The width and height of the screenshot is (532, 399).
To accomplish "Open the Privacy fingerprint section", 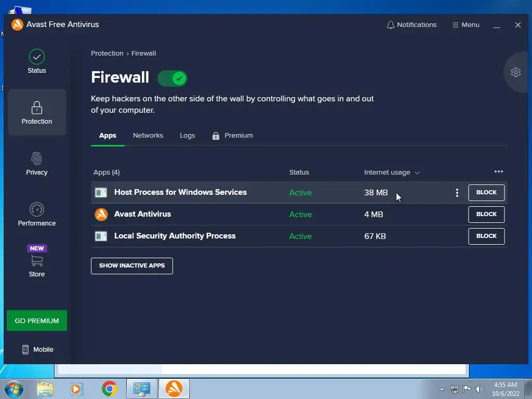I will (37, 164).
